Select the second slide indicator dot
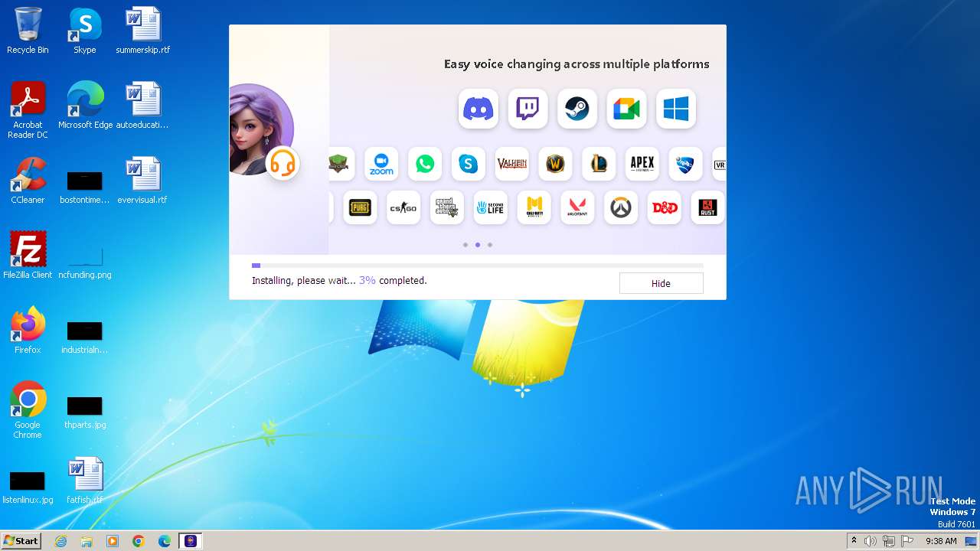This screenshot has width=980, height=551. coord(478,245)
